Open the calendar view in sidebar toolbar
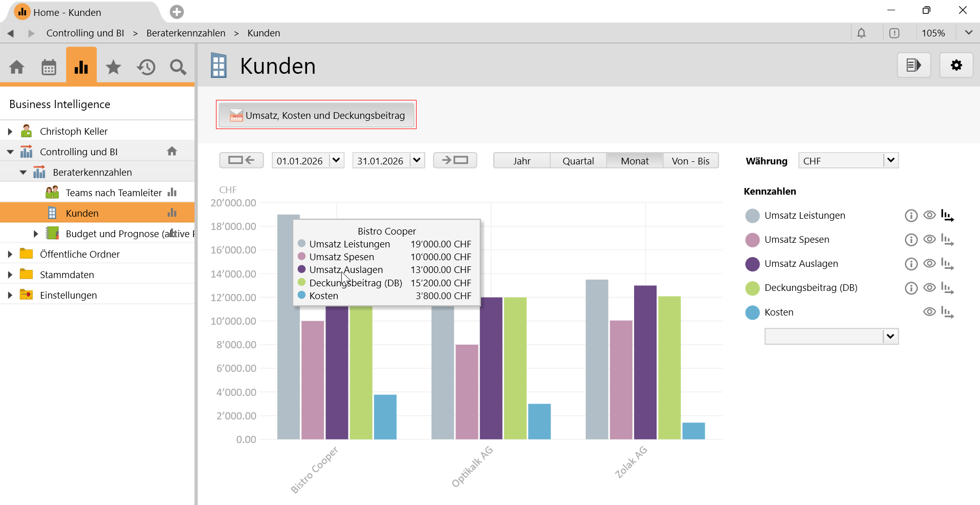The height and width of the screenshot is (505, 980). click(49, 67)
